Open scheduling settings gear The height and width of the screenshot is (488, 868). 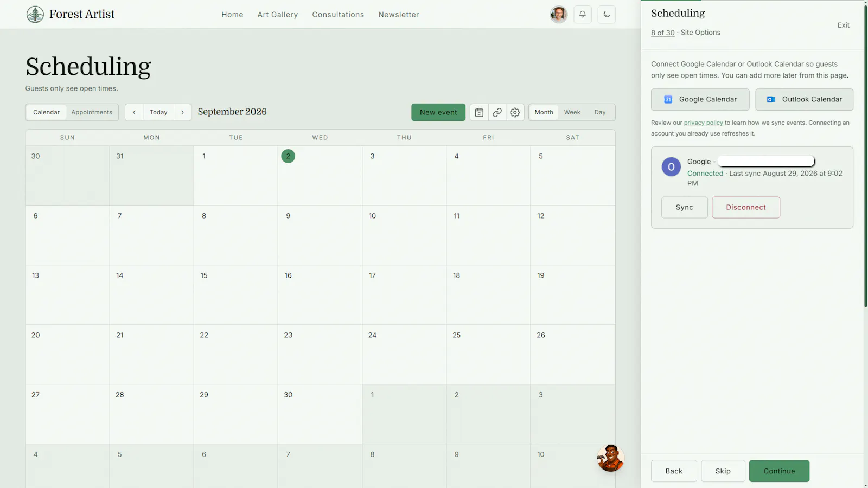[x=515, y=112]
